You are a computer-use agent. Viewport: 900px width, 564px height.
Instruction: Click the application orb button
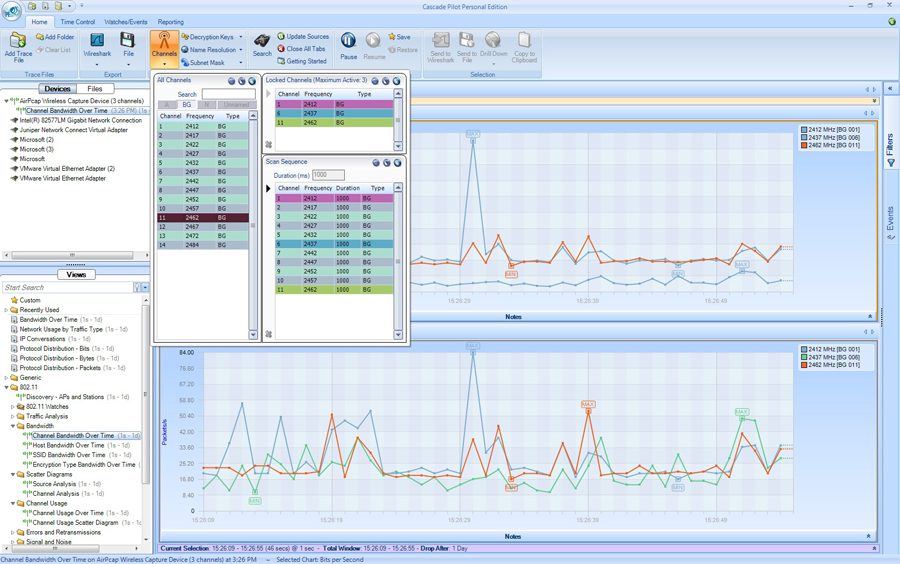pyautogui.click(x=11, y=11)
